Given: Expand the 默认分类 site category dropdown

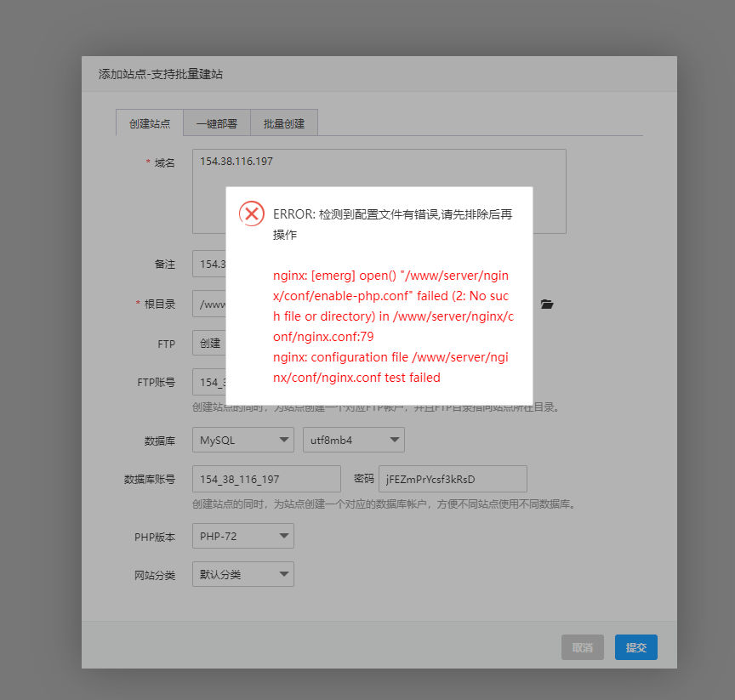Looking at the screenshot, I should pos(243,574).
